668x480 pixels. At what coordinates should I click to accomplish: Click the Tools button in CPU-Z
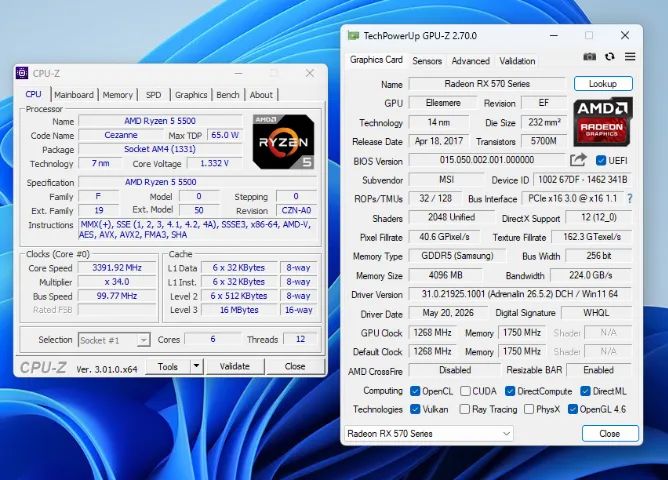point(167,366)
